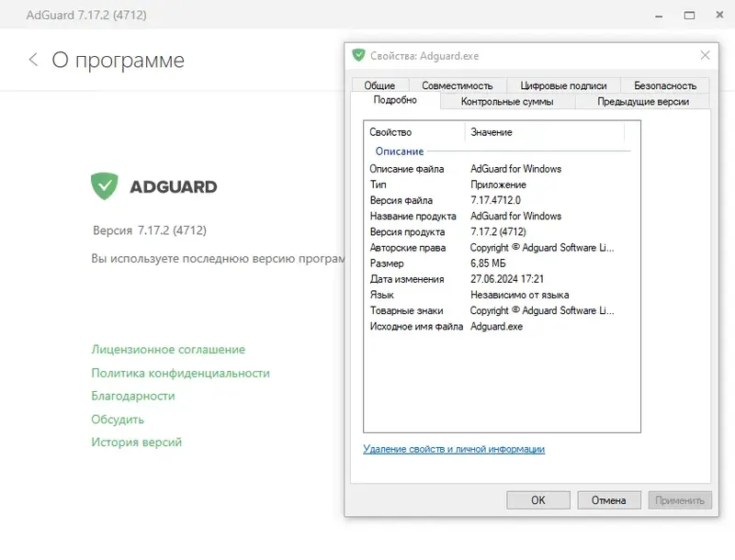
Task: Open the Предыдущие версии tab
Action: [x=643, y=102]
